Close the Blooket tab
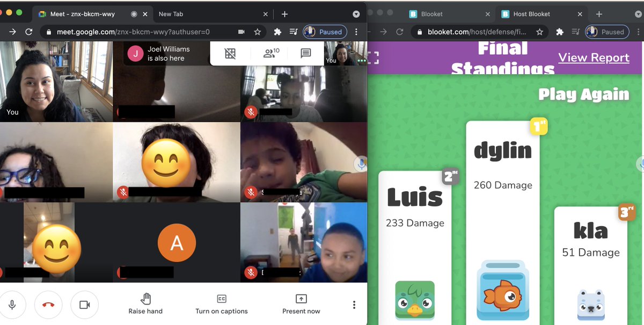The height and width of the screenshot is (325, 644). click(487, 14)
